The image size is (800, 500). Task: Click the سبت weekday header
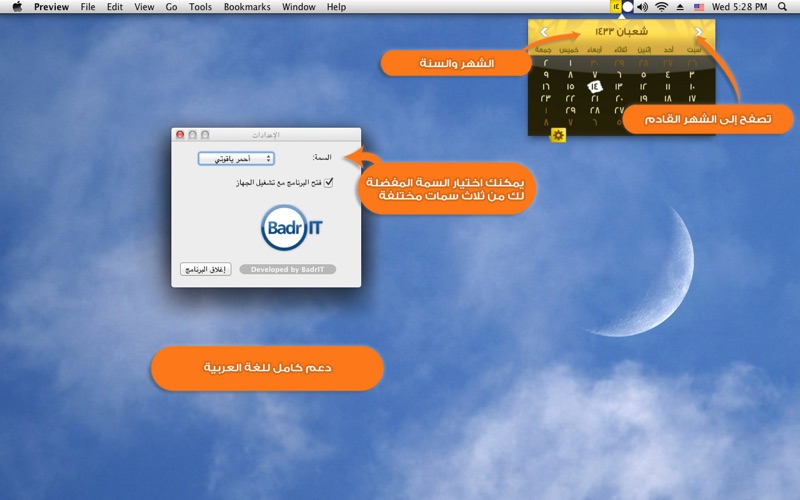(x=693, y=49)
